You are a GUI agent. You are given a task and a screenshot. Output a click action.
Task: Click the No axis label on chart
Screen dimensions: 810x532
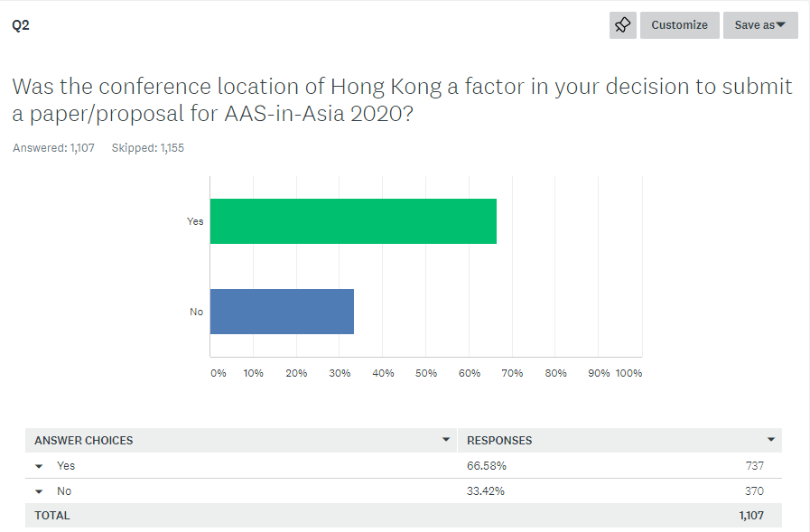click(196, 312)
